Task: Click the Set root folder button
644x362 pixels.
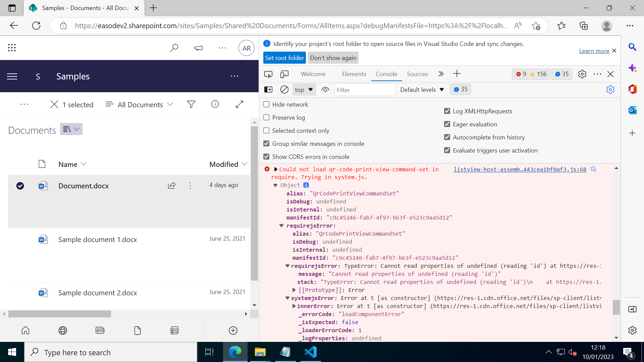Action: coord(284,58)
